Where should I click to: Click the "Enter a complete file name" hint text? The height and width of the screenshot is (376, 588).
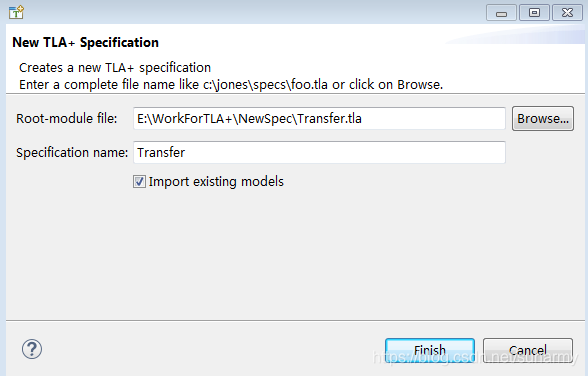[x=231, y=85]
